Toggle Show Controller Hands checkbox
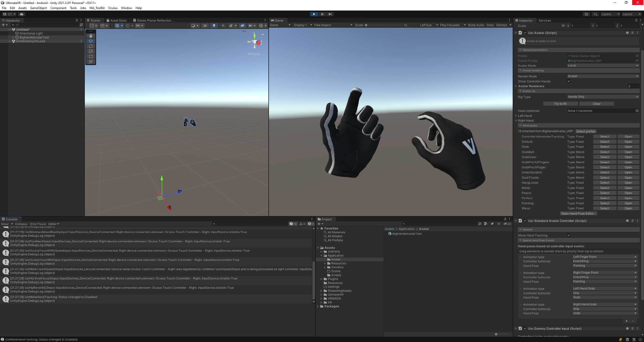 coord(569,81)
